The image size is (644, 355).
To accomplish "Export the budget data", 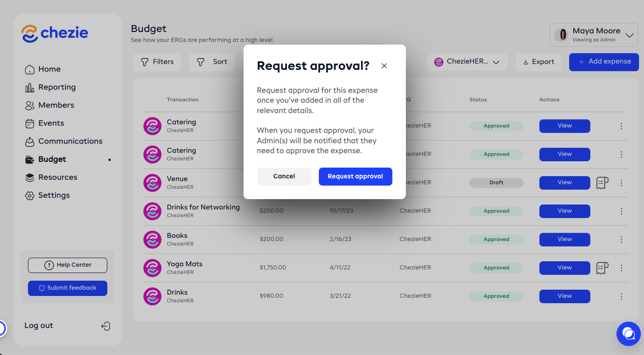I will (538, 62).
